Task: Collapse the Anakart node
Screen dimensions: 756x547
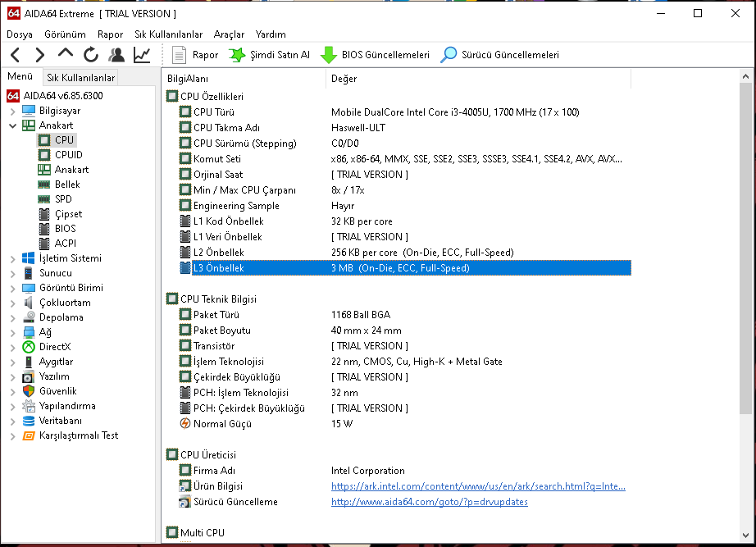Action: [13, 126]
